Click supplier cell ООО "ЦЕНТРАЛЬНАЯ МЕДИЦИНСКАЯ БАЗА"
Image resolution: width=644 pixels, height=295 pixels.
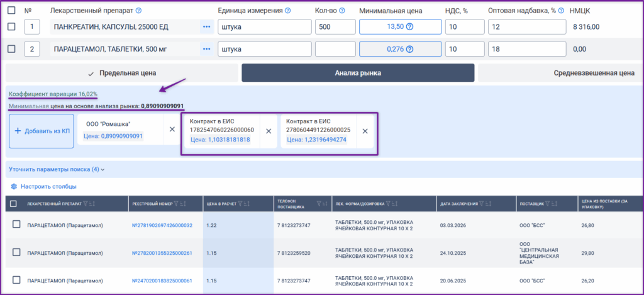539,253
